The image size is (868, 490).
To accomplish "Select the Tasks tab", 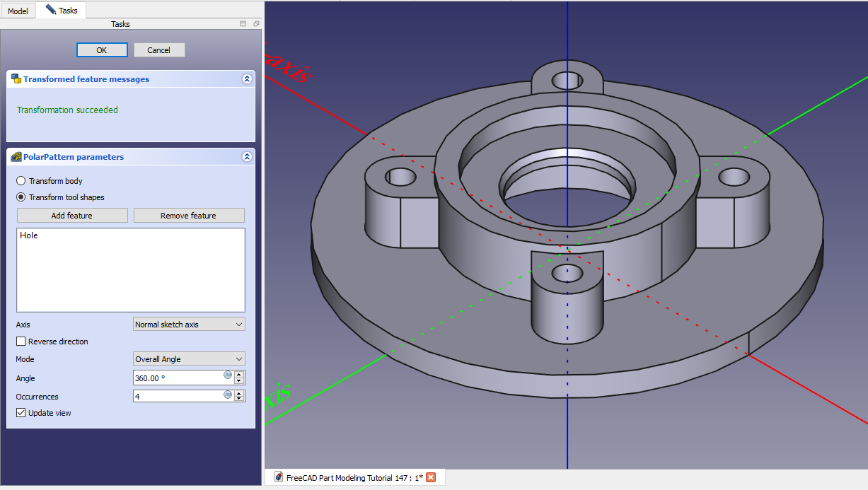I will (x=62, y=11).
